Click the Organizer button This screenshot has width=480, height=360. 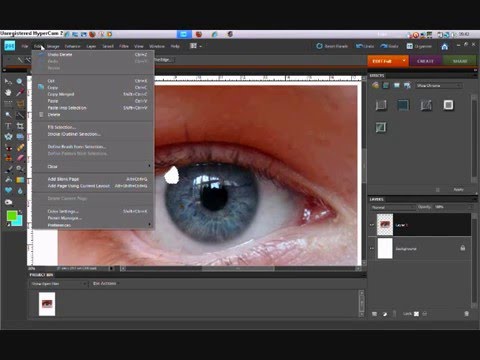pos(419,46)
